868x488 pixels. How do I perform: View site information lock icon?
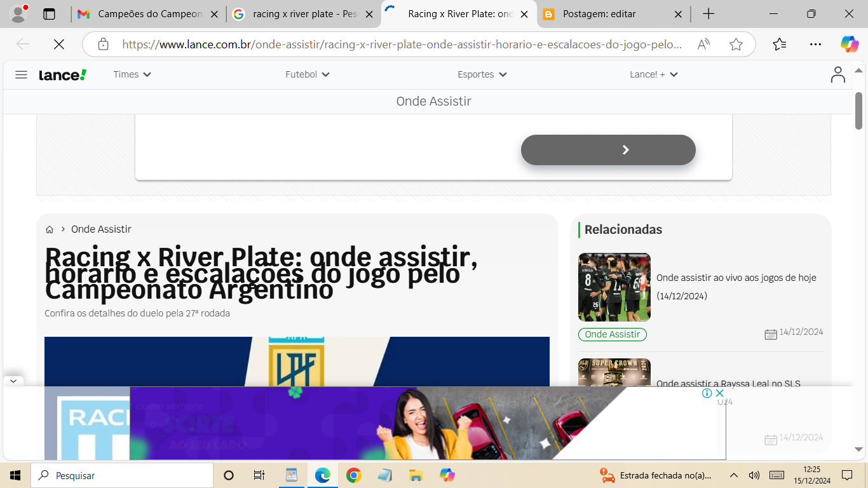tap(103, 44)
